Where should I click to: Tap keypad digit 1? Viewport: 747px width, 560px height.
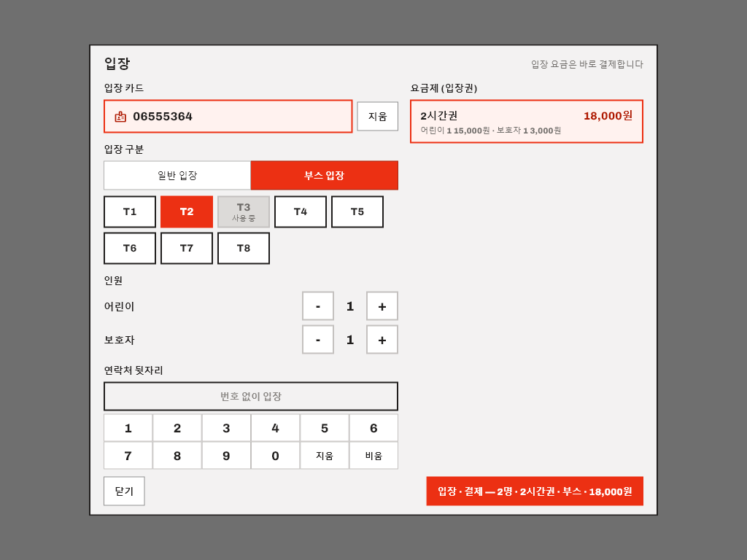(128, 428)
